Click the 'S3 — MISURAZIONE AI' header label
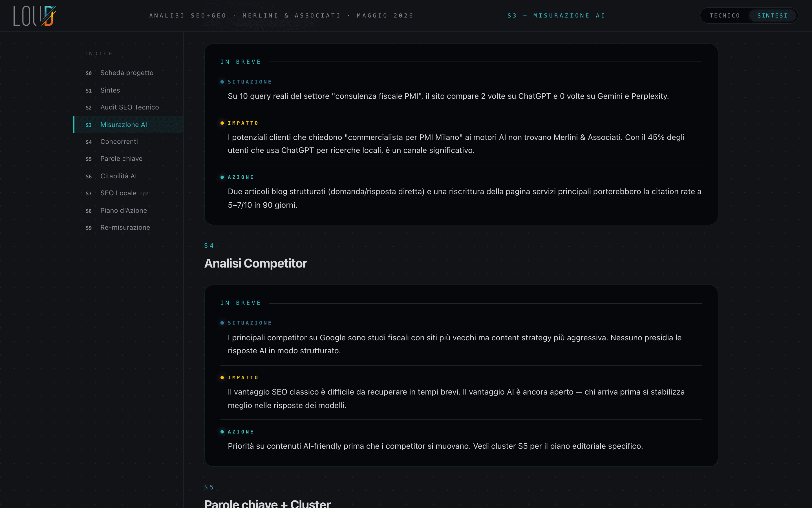The image size is (812, 508). pyautogui.click(x=556, y=16)
